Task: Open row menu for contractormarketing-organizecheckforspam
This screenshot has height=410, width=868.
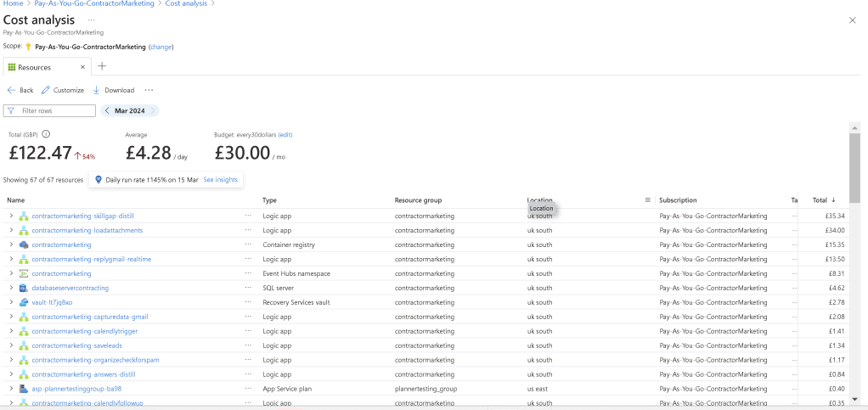Action: (x=248, y=360)
